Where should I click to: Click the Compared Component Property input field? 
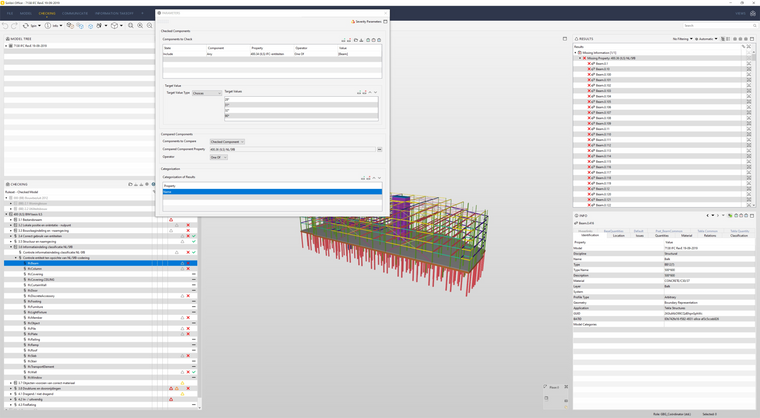(x=293, y=149)
